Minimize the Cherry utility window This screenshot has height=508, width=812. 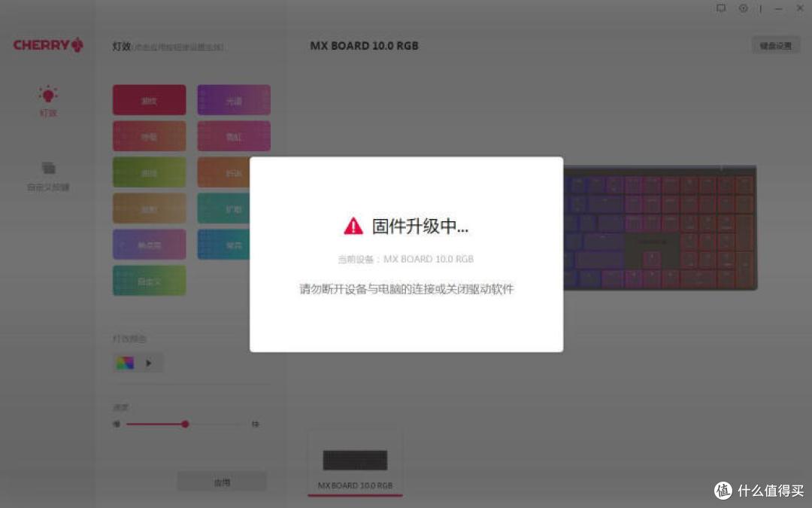coord(778,9)
